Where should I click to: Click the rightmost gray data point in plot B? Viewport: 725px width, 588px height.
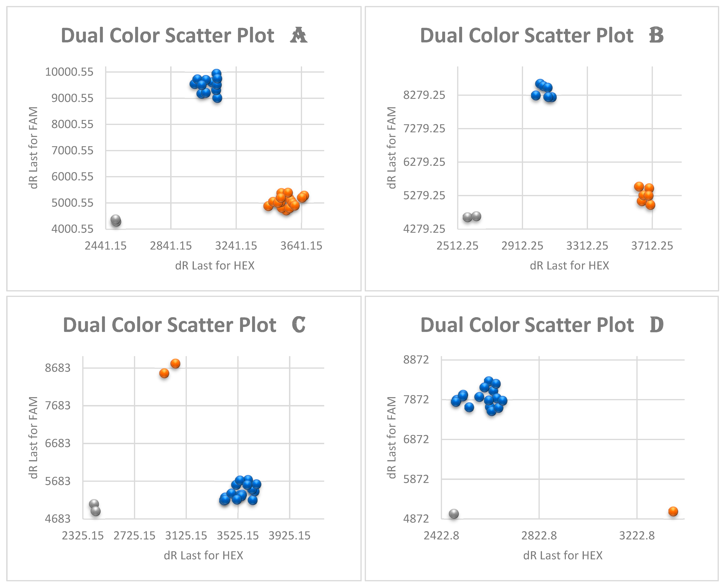coord(476,216)
